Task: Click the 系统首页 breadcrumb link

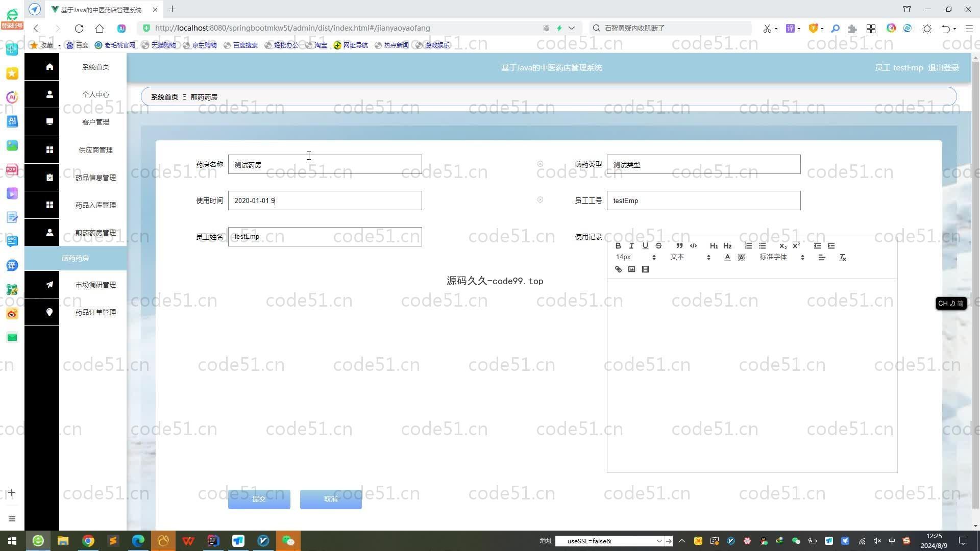Action: (x=164, y=97)
